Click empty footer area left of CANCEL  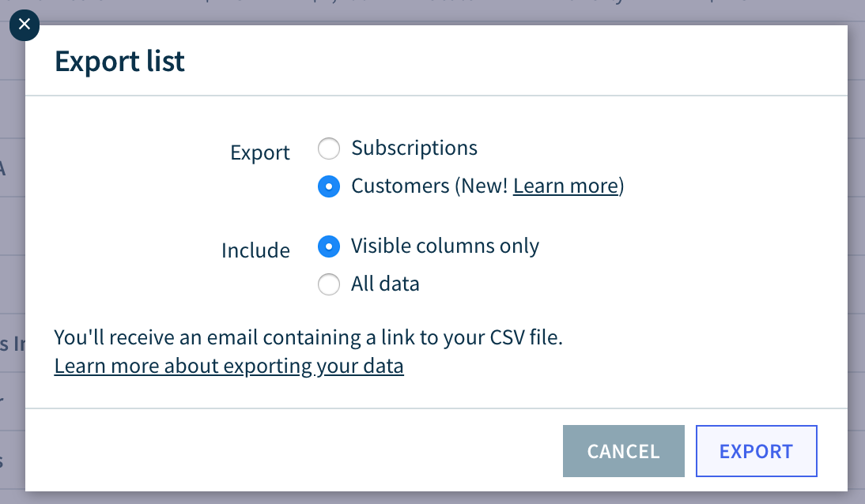point(293,451)
